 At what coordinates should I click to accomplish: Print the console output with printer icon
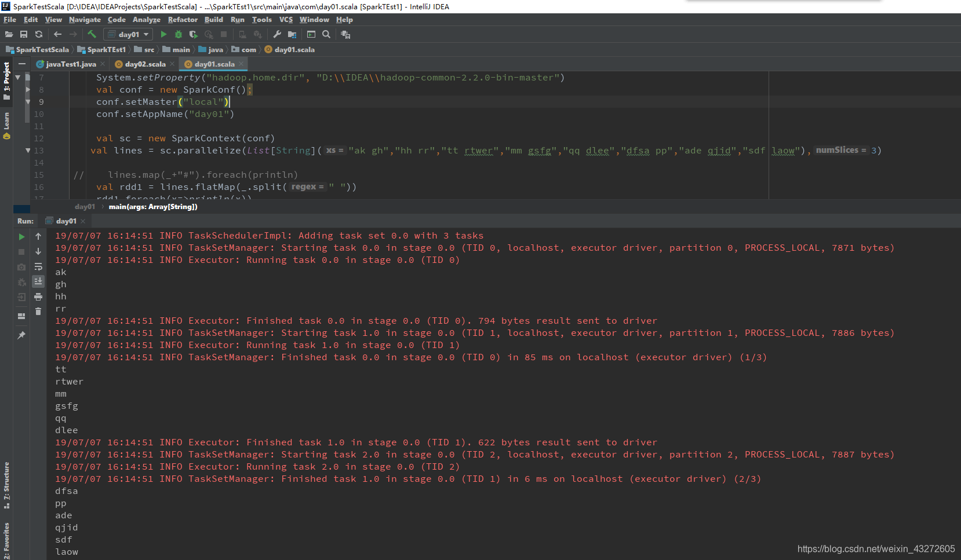pyautogui.click(x=38, y=297)
